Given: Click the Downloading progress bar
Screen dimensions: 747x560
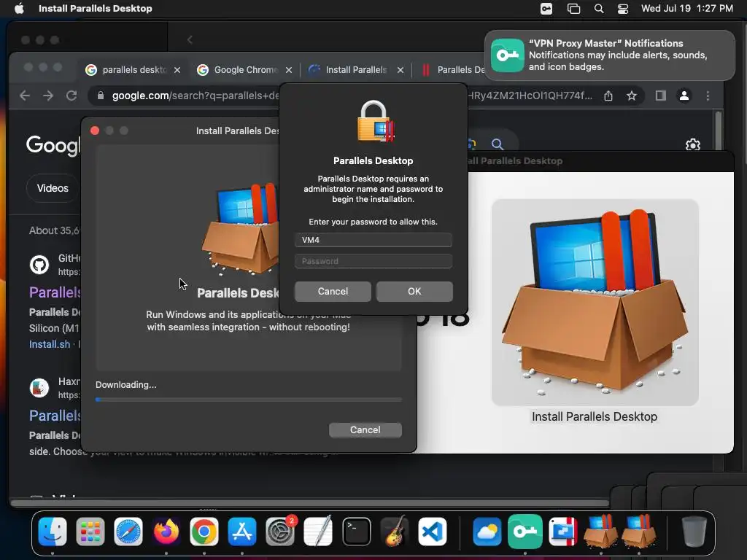Looking at the screenshot, I should (248, 400).
